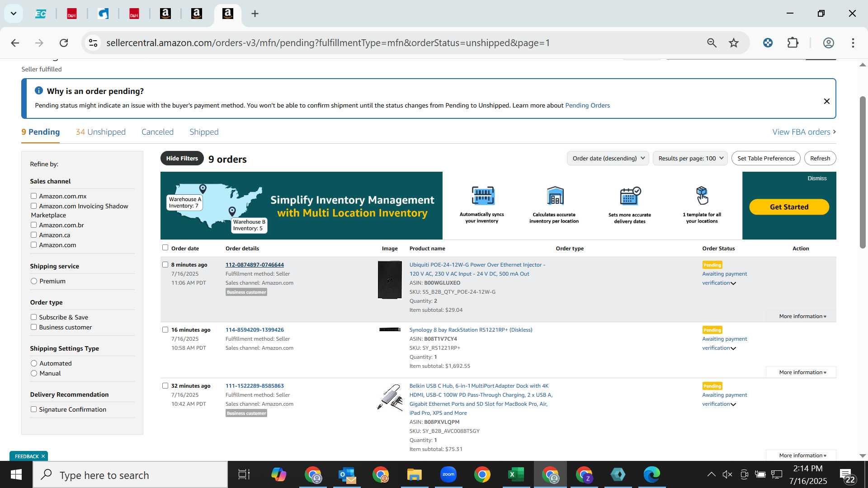This screenshot has height=488, width=868.
Task: Bookmark this page with the star icon
Action: tap(734, 43)
